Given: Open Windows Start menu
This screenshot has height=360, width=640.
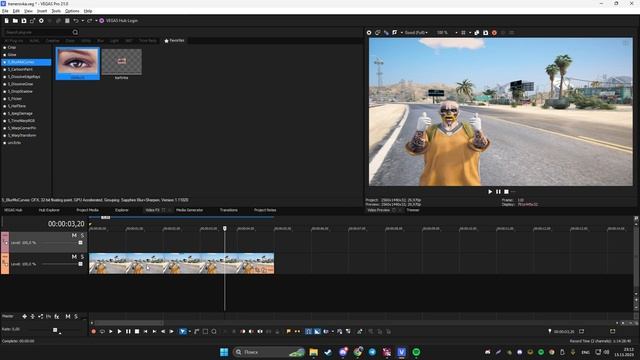Looking at the screenshot, I should point(224,352).
